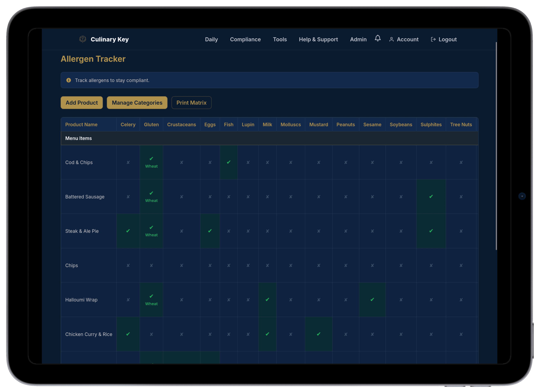Image resolution: width=539 pixels, height=392 pixels.
Task: Click the Sulphites column header
Action: tap(431, 125)
